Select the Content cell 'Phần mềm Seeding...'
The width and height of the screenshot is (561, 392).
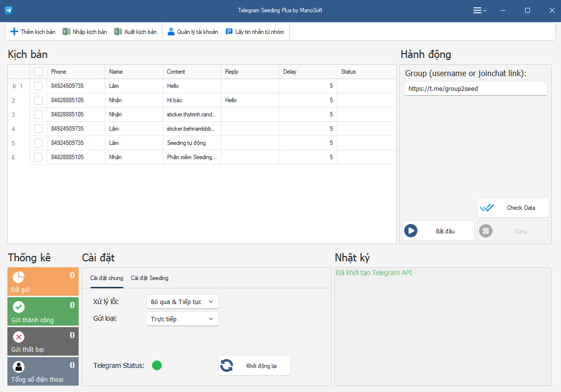pyautogui.click(x=192, y=157)
